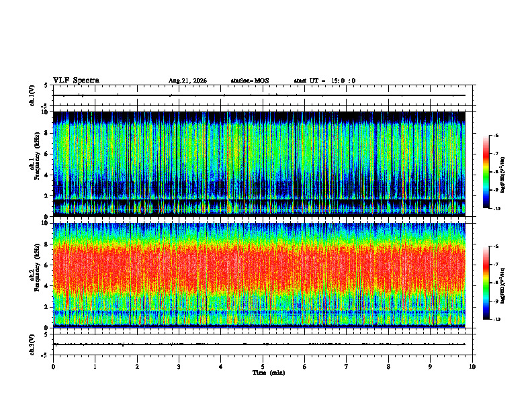Click the ch.3 waveform trace line

pyautogui.click(x=259, y=345)
